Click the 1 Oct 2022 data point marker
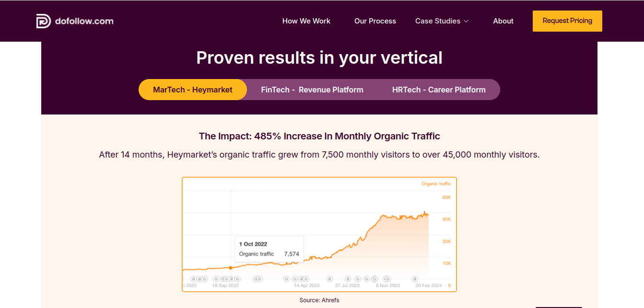 point(231,268)
